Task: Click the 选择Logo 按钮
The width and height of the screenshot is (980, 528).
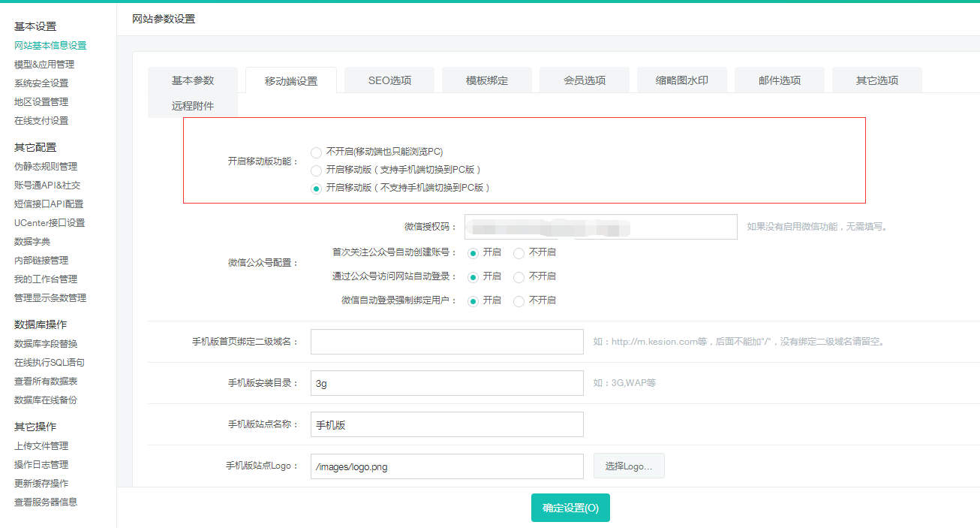Action: (629, 466)
